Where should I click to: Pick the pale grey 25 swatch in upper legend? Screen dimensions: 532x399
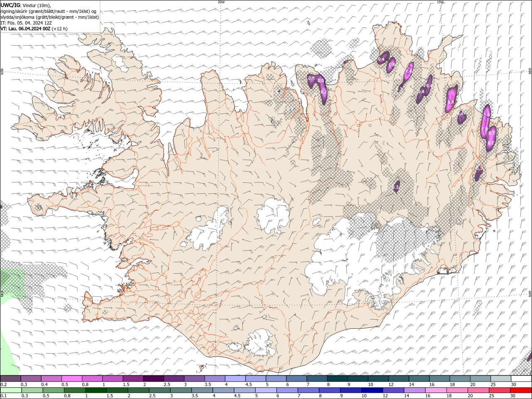point(501,379)
